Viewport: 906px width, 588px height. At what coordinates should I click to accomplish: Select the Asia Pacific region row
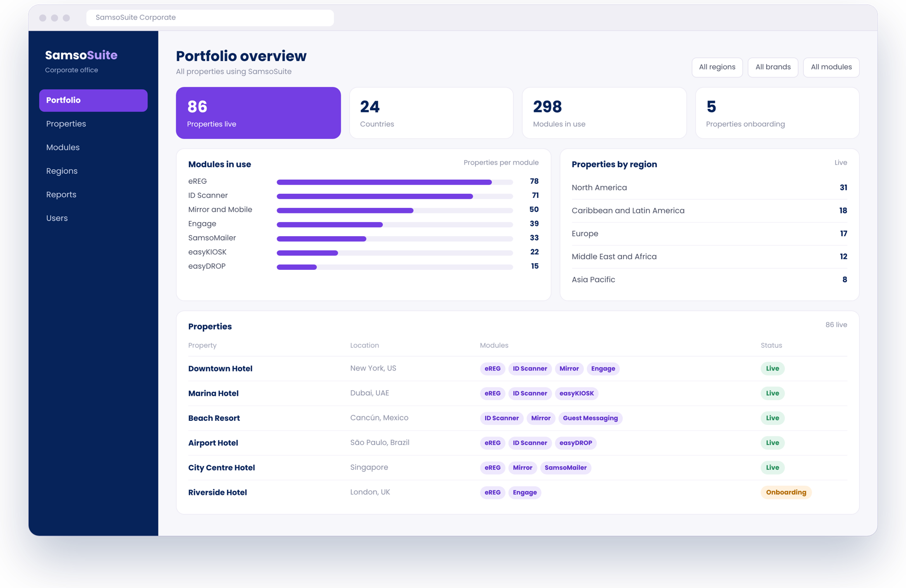point(709,279)
